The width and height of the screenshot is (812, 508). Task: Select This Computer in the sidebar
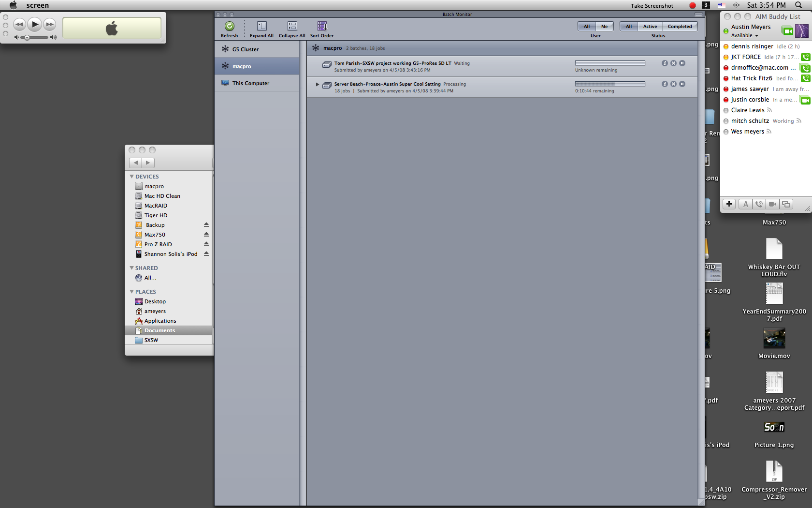pos(250,83)
